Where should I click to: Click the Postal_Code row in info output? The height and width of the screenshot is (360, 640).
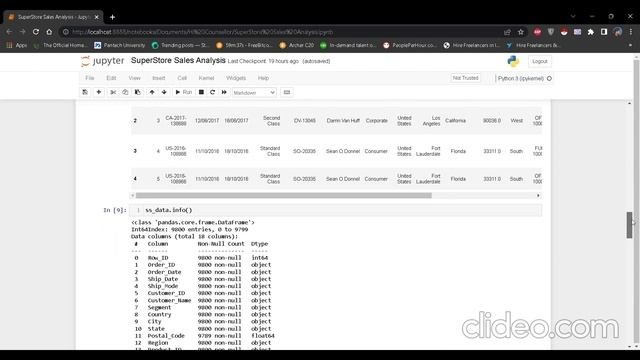[x=204, y=336]
